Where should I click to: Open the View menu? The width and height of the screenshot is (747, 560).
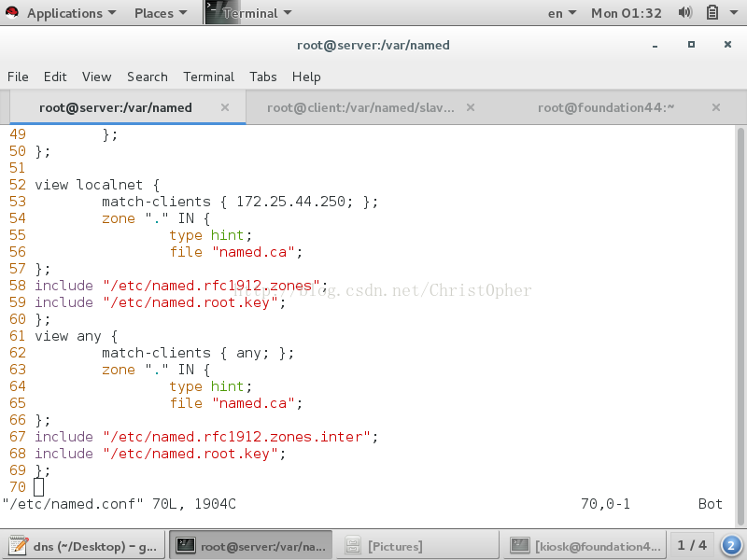pos(97,77)
